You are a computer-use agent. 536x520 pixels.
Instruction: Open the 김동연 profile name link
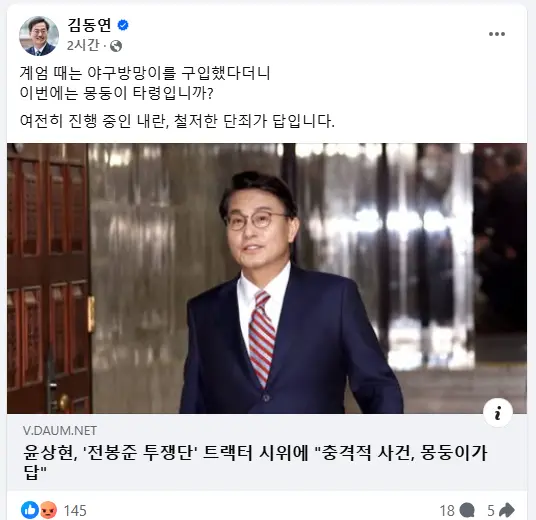coord(89,25)
